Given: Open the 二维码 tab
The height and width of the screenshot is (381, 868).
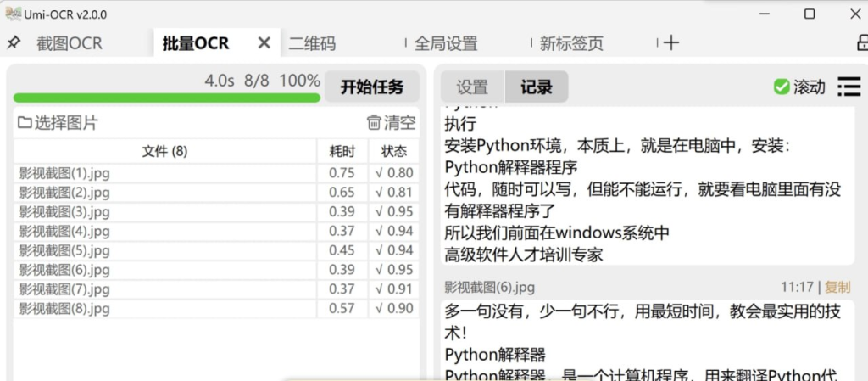Looking at the screenshot, I should pyautogui.click(x=312, y=43).
